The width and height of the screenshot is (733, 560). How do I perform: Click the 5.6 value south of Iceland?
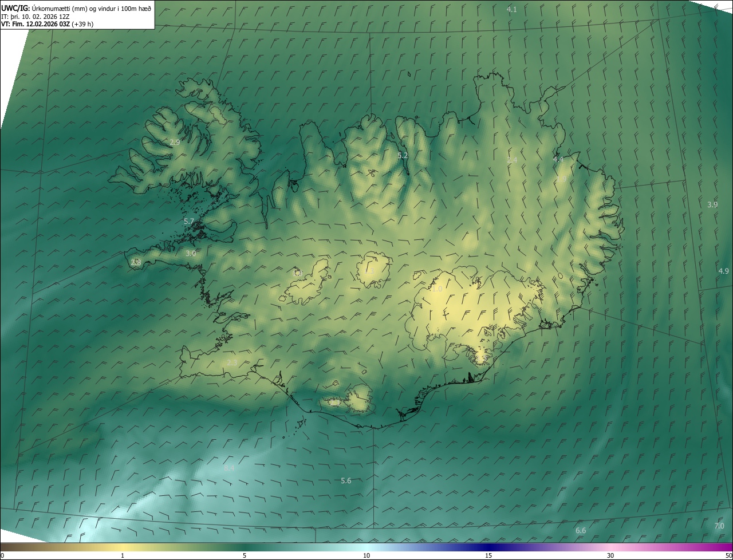point(346,480)
